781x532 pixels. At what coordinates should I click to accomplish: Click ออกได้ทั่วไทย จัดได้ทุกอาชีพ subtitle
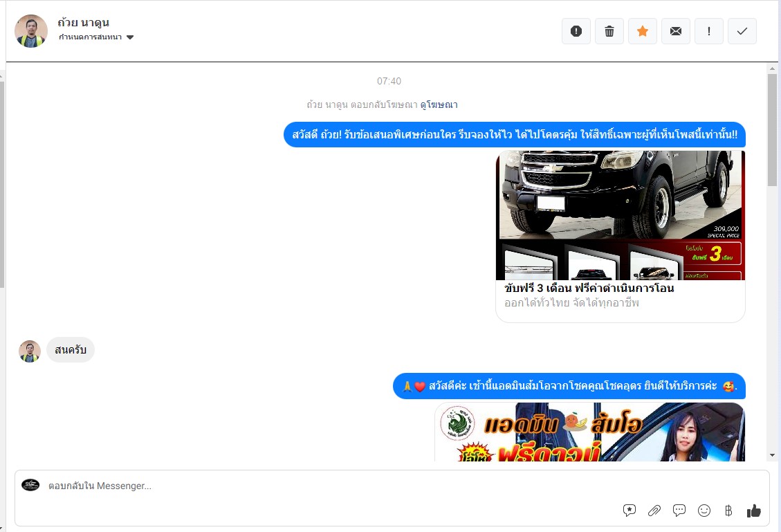coord(571,303)
